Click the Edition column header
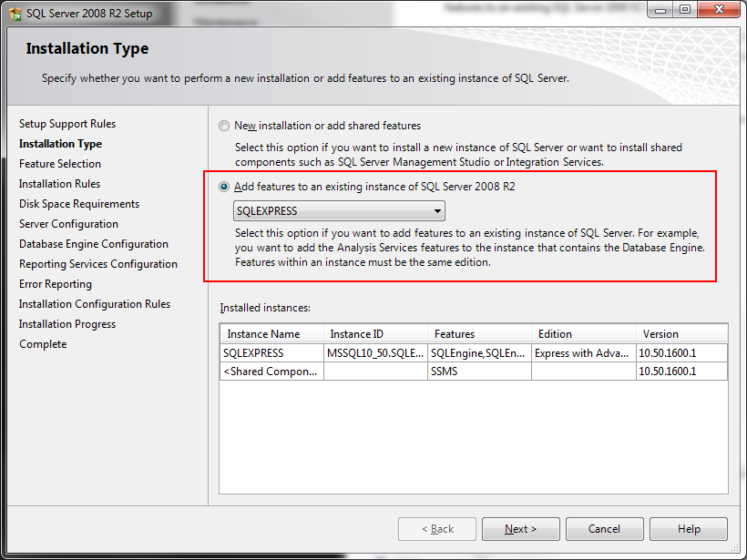Screen dimensions: 747x560 (x=584, y=334)
